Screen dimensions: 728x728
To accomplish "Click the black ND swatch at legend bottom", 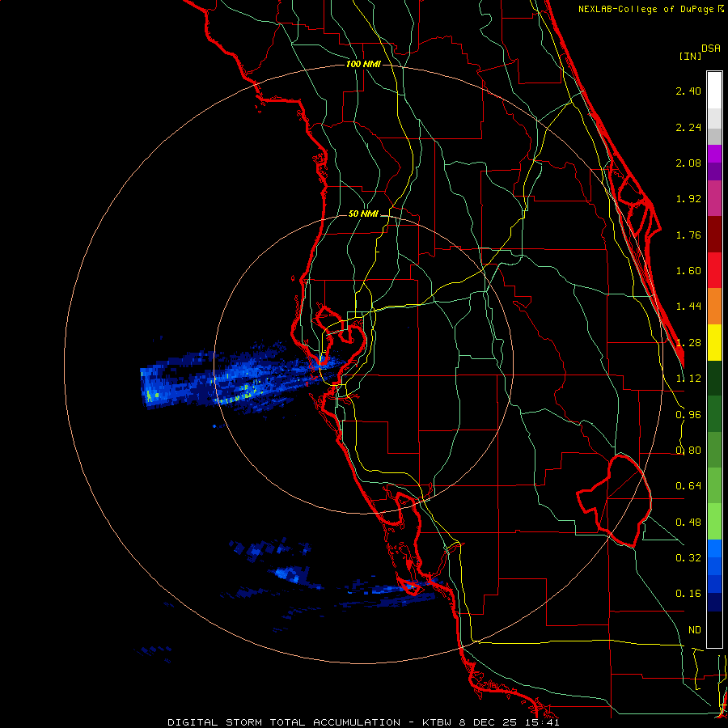I will (714, 629).
